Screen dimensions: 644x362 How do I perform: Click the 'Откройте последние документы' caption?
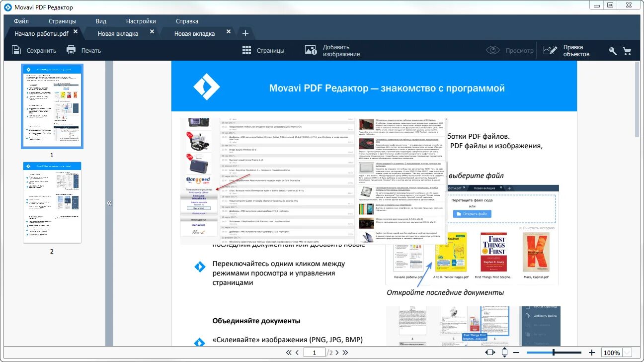click(x=445, y=292)
